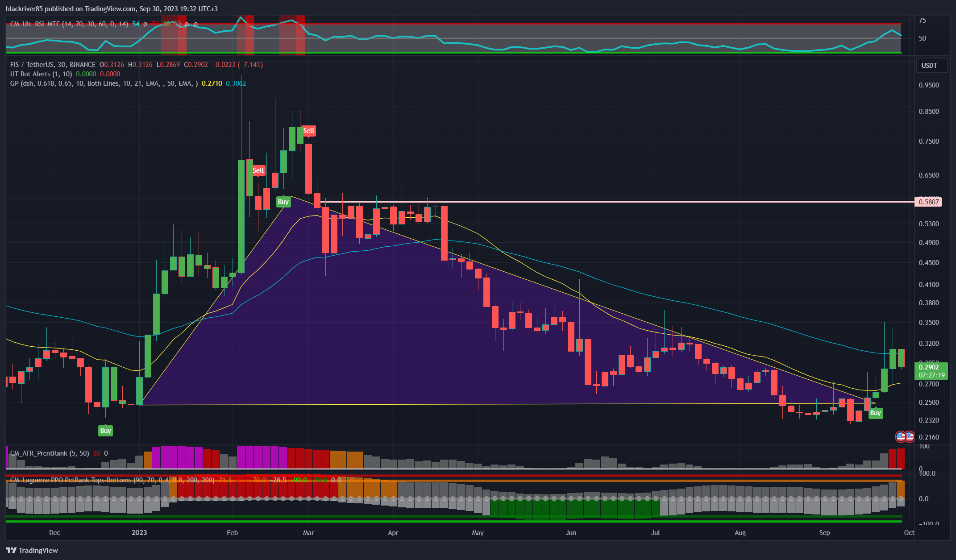Click the blue GP value 0.3062
This screenshot has height=560, width=956.
pos(236,83)
